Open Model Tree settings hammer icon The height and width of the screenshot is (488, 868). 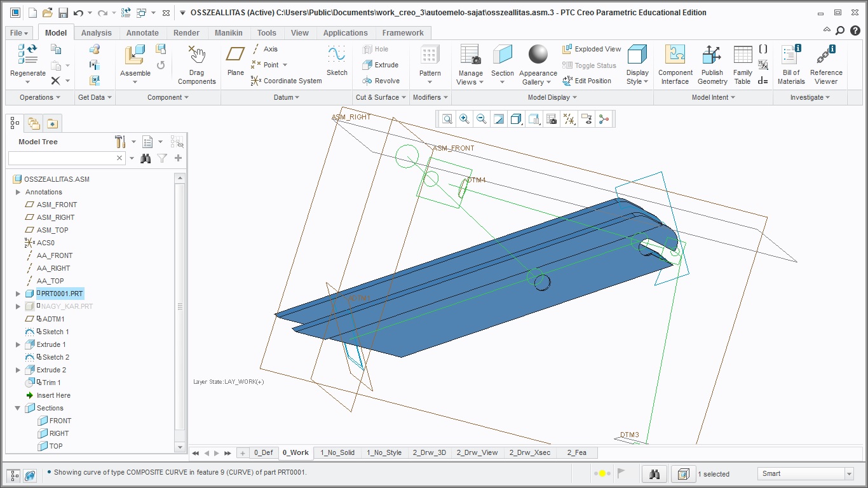coord(119,141)
